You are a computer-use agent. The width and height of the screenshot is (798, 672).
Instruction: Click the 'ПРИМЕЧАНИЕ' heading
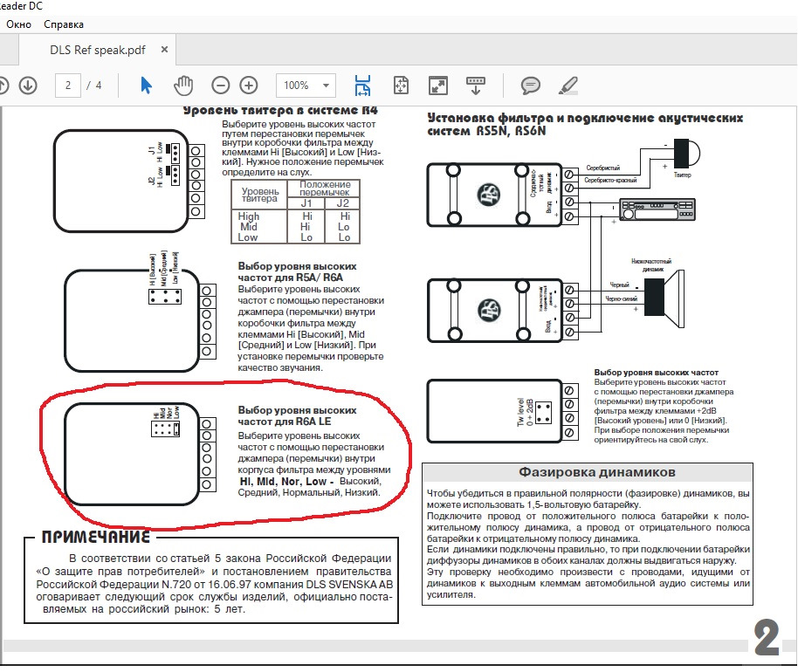pyautogui.click(x=96, y=537)
